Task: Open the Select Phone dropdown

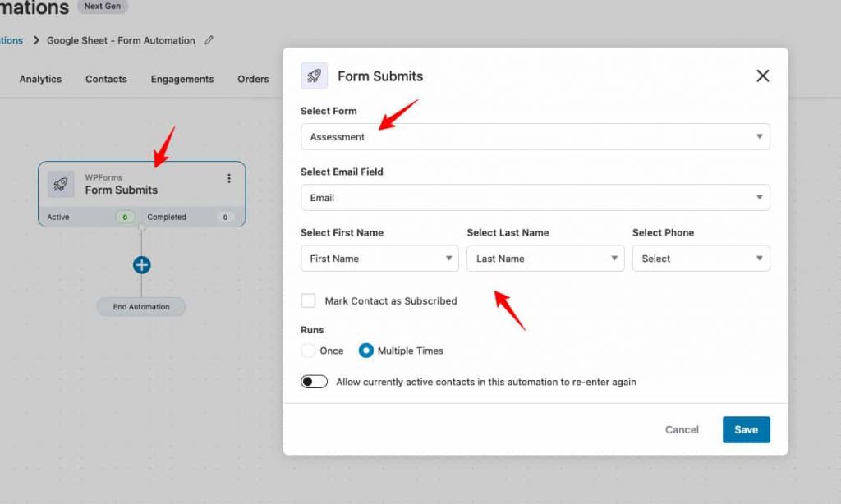Action: point(701,259)
